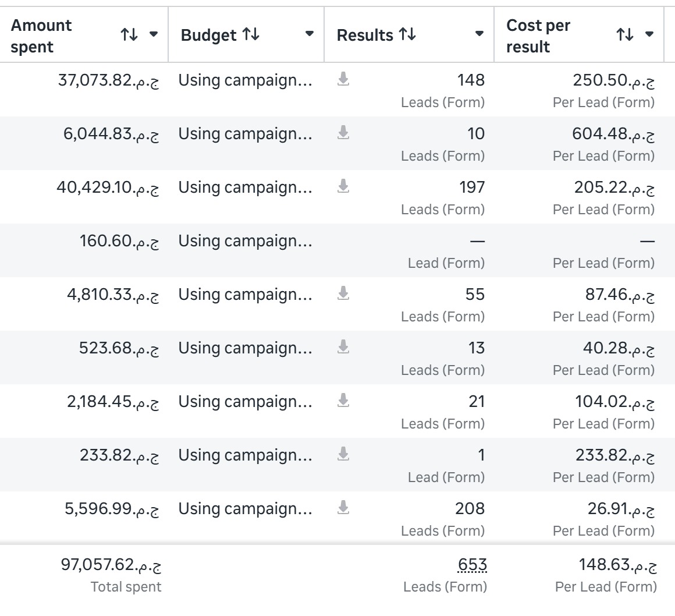The width and height of the screenshot is (675, 616).
Task: Click the 148 results value
Action: point(471,80)
